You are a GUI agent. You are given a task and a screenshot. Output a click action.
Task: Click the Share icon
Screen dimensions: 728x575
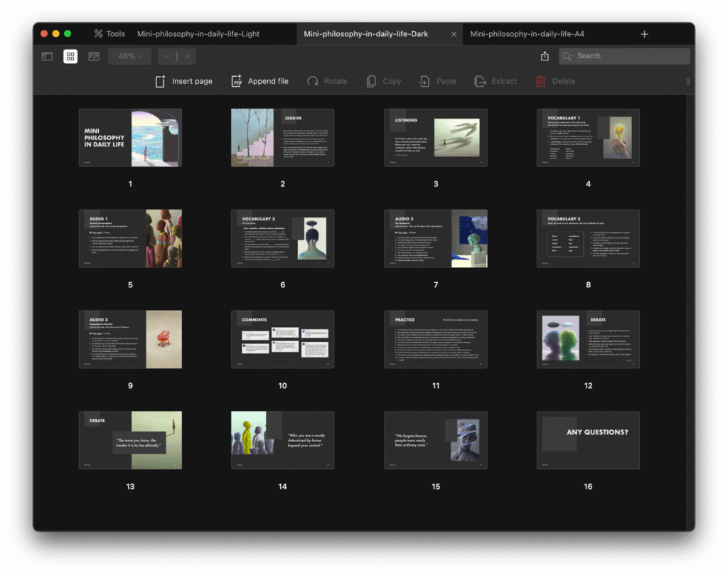pyautogui.click(x=545, y=56)
